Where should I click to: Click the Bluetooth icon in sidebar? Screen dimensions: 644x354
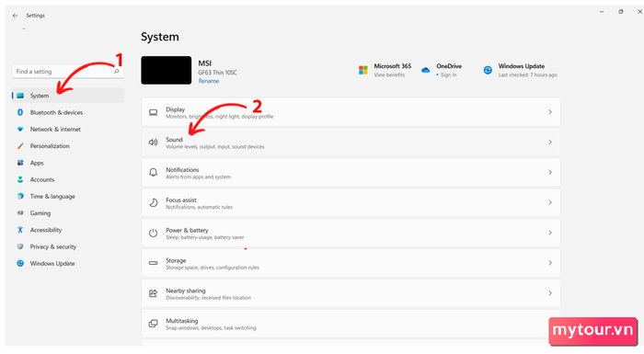click(20, 112)
